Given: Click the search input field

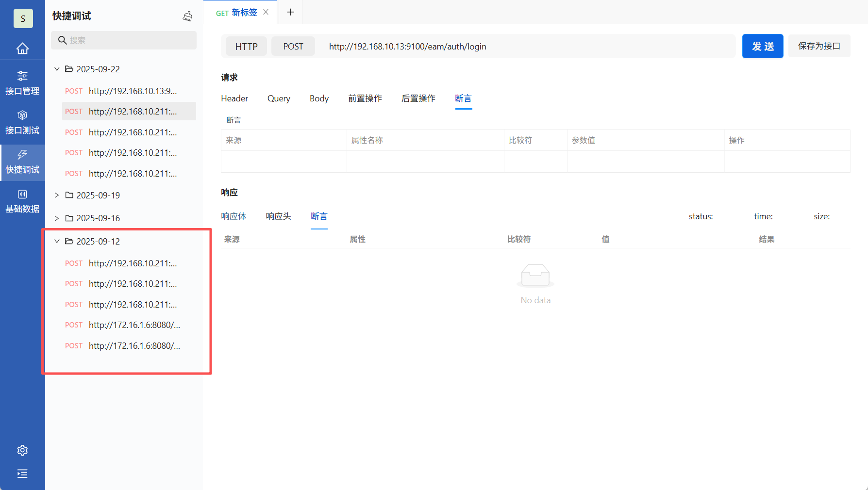Looking at the screenshot, I should click(x=124, y=40).
